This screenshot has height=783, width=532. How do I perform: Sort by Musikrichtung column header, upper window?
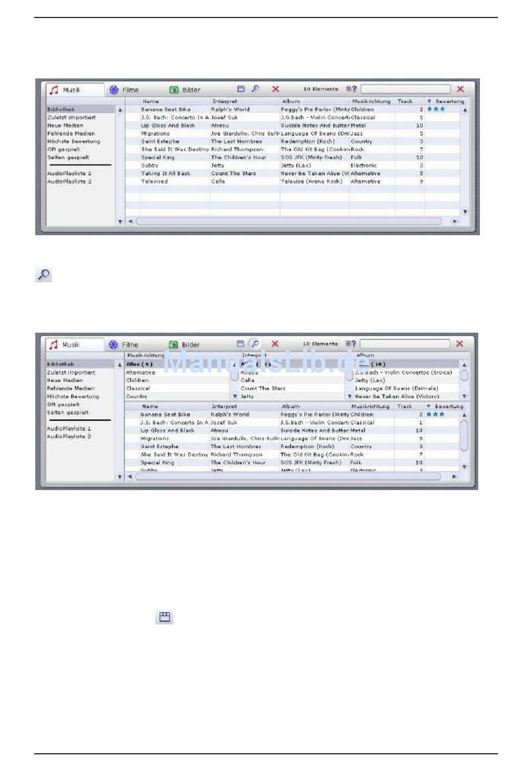click(x=371, y=101)
